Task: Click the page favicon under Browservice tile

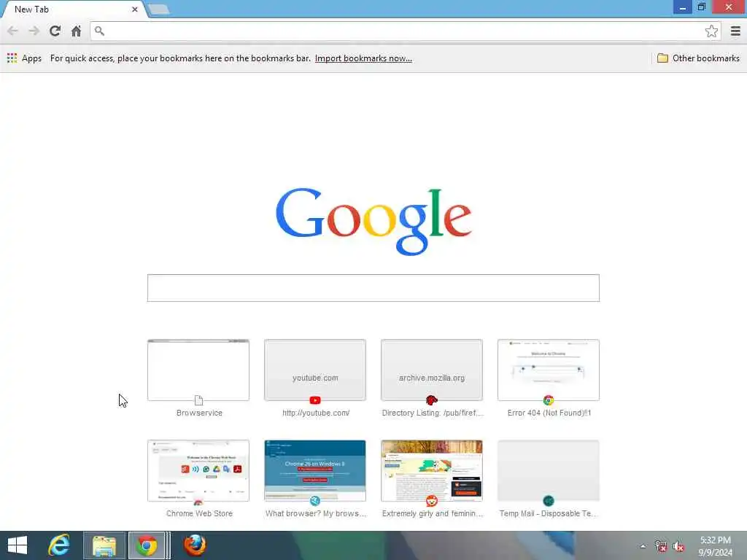Action: (198, 400)
